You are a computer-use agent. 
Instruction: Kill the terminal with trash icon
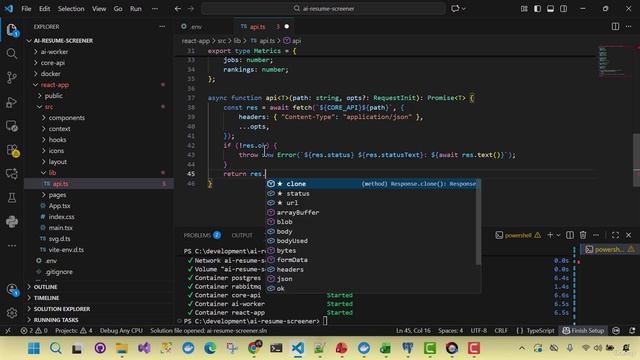(x=583, y=235)
